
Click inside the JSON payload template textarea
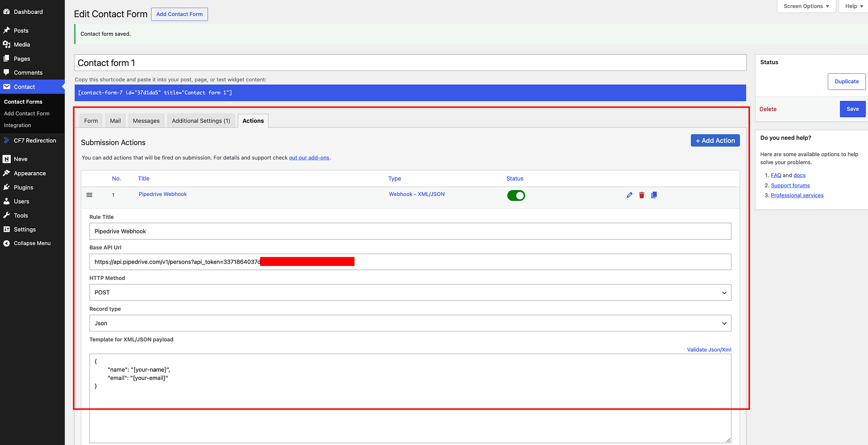pyautogui.click(x=410, y=398)
